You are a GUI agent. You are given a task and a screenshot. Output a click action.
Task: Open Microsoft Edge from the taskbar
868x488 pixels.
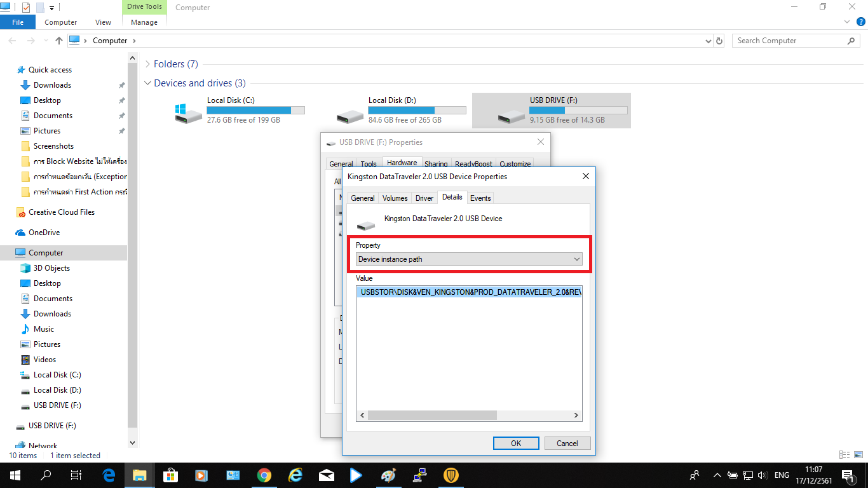point(109,475)
